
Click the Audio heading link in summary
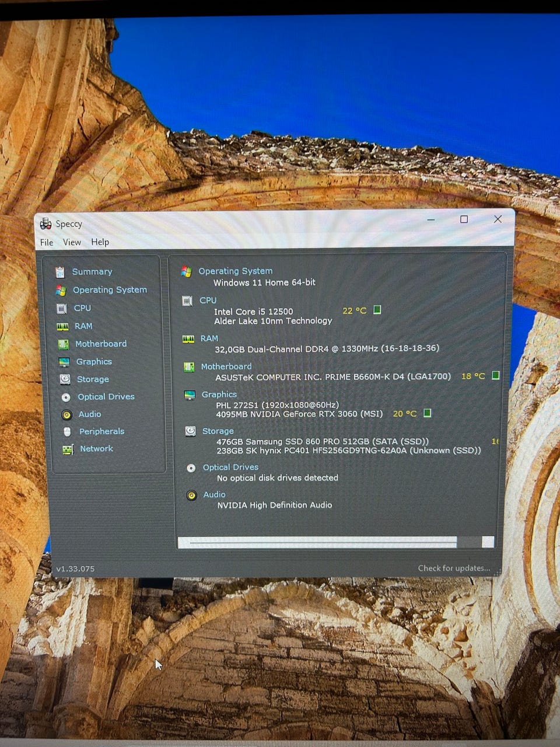pyautogui.click(x=214, y=494)
